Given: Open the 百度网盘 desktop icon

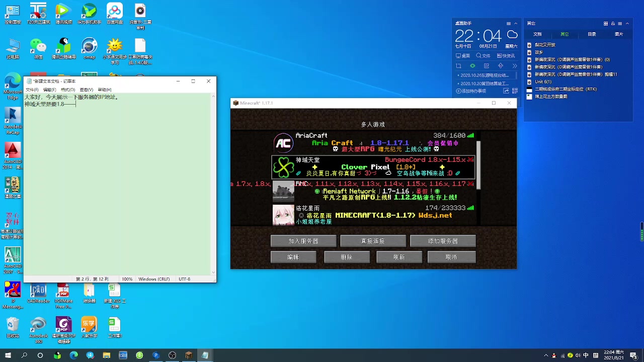Looking at the screenshot, I should tap(115, 14).
